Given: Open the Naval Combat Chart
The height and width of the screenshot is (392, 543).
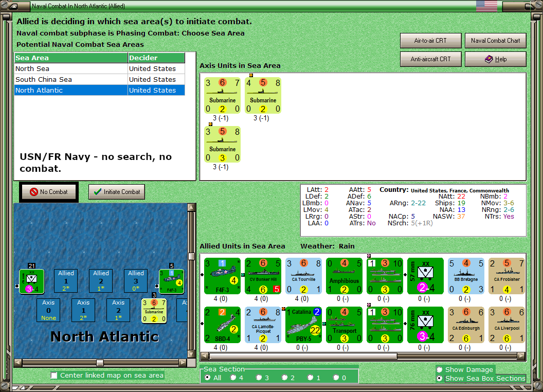Looking at the screenshot, I should tap(496, 41).
